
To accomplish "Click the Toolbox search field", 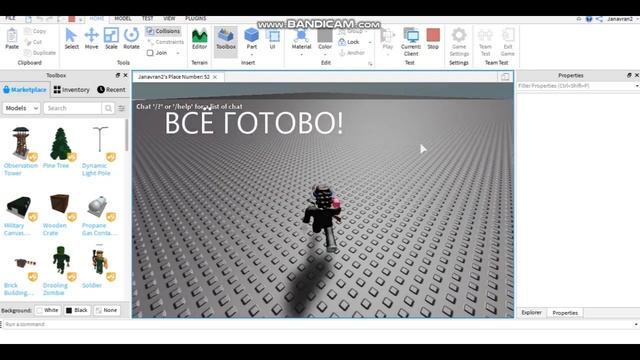I will pos(73,108).
